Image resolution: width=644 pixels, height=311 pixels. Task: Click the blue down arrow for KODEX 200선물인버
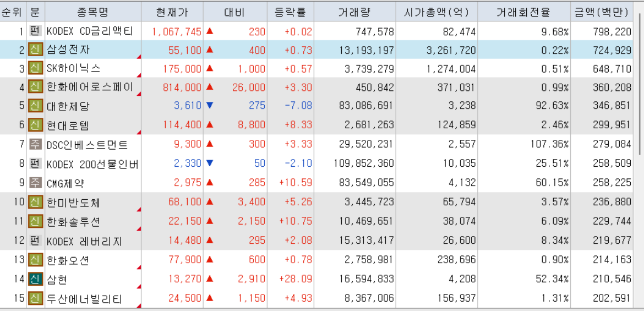tap(210, 163)
